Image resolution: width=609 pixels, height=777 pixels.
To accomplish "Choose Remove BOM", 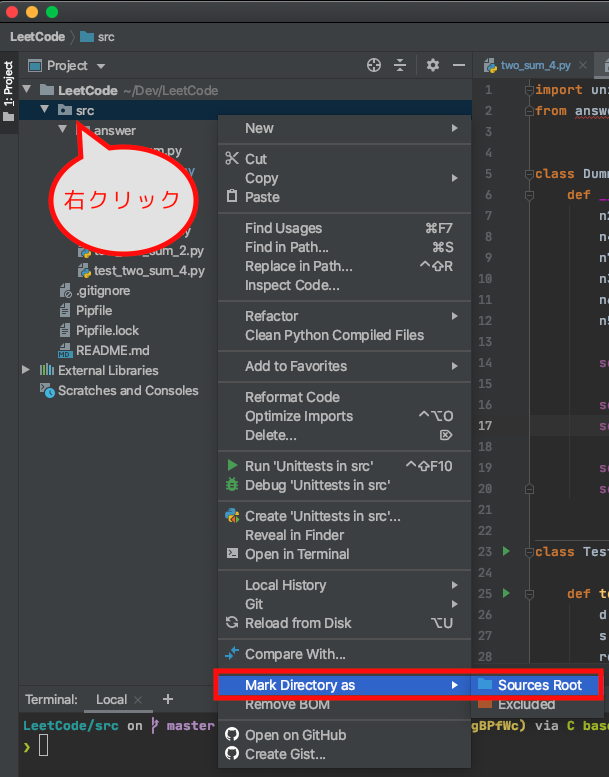I will (344, 704).
